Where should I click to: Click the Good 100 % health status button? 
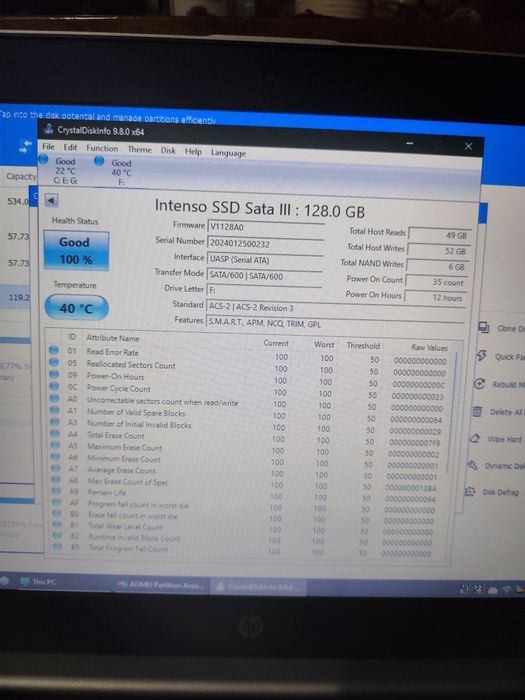pyautogui.click(x=76, y=251)
